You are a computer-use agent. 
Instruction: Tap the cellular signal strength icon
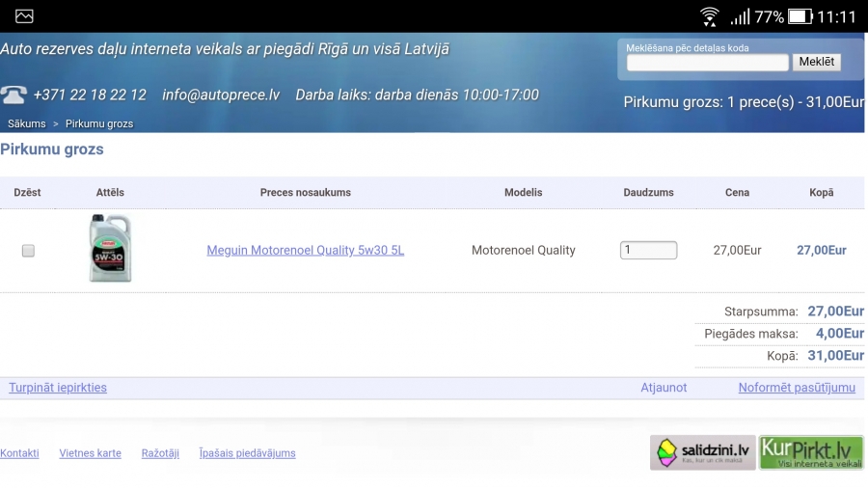pyautogui.click(x=740, y=16)
